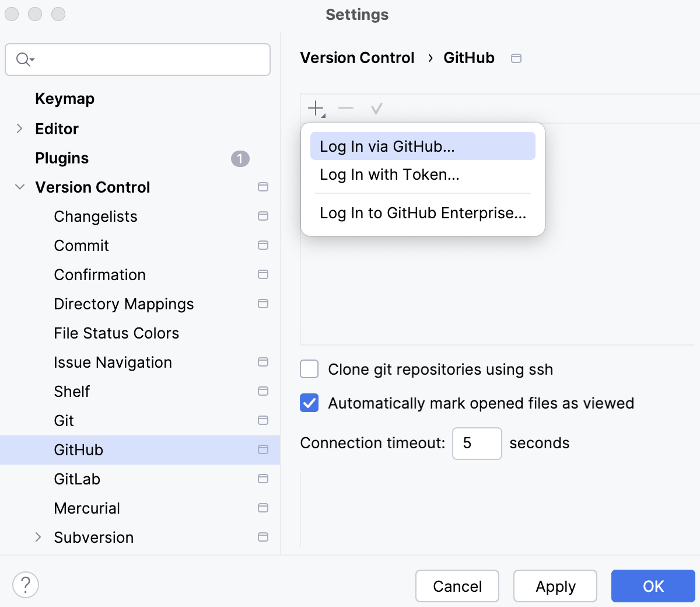The image size is (700, 607).
Task: Click the reset icon beside the GitHub breadcrumb
Action: coord(516,58)
